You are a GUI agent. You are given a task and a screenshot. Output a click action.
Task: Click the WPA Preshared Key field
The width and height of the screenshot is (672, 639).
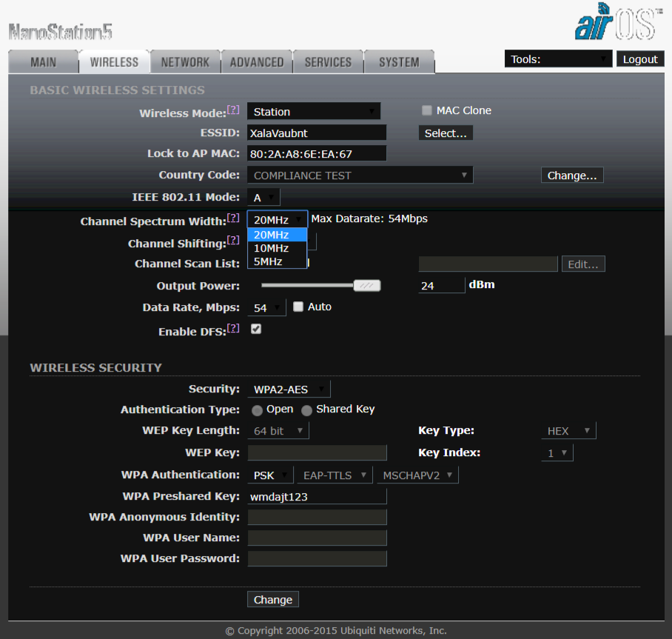coord(317,497)
